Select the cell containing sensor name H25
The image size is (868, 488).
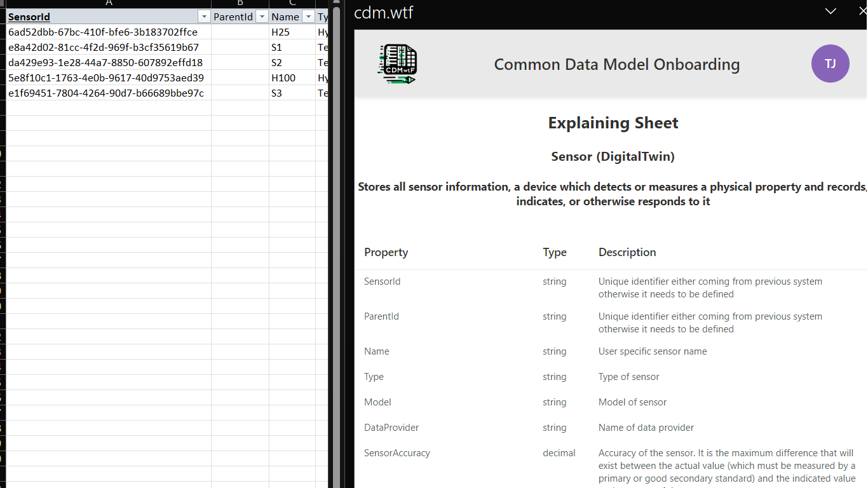click(x=292, y=32)
